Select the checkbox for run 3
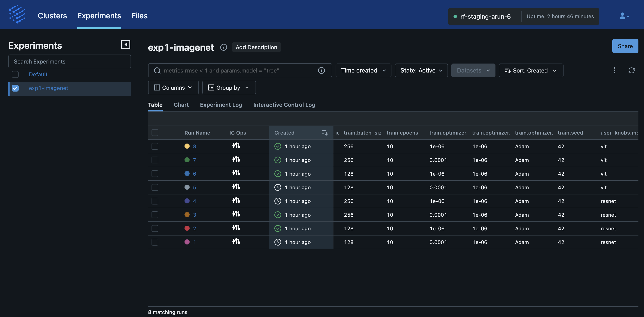The width and height of the screenshot is (644, 317). (x=155, y=215)
